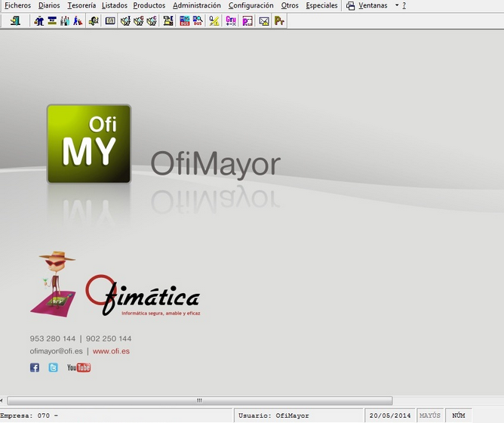Click the blue and red BUS icon
The image size is (504, 423).
click(185, 21)
